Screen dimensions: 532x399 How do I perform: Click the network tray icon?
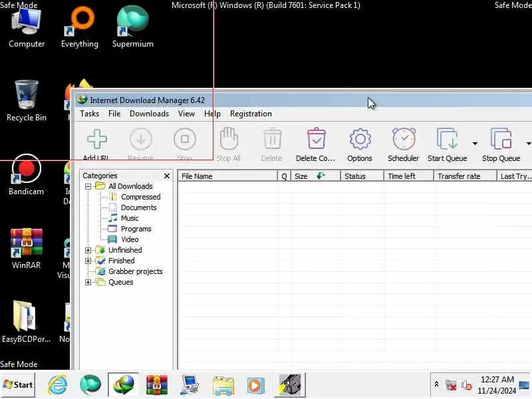pos(451,386)
